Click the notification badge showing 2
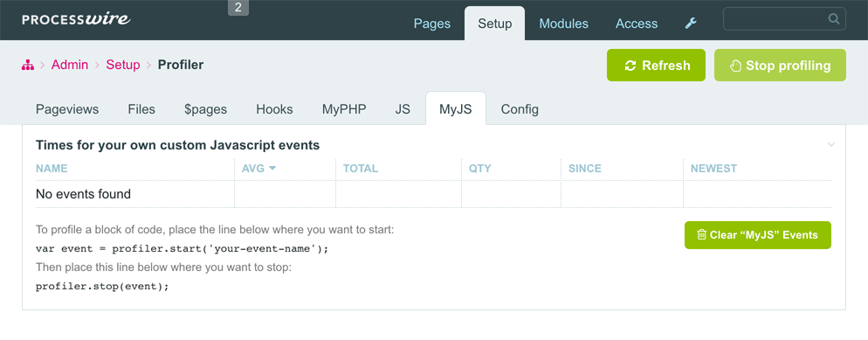Screen dimensions: 868x340 (x=238, y=7)
